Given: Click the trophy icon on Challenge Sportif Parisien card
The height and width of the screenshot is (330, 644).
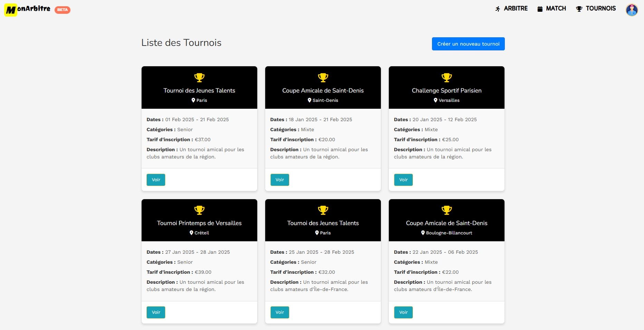Looking at the screenshot, I should (446, 78).
